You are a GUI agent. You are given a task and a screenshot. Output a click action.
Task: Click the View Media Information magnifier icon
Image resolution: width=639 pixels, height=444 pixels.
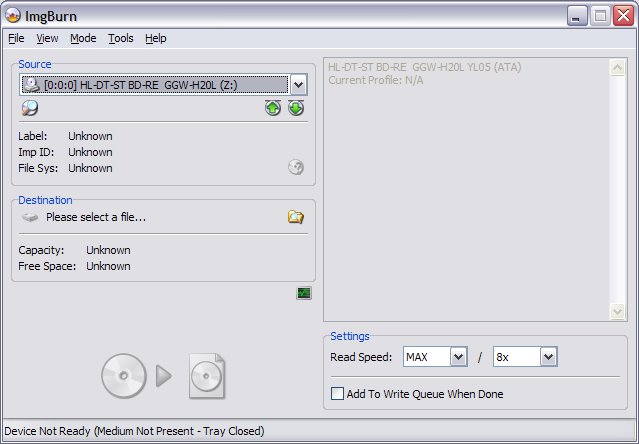(30, 108)
